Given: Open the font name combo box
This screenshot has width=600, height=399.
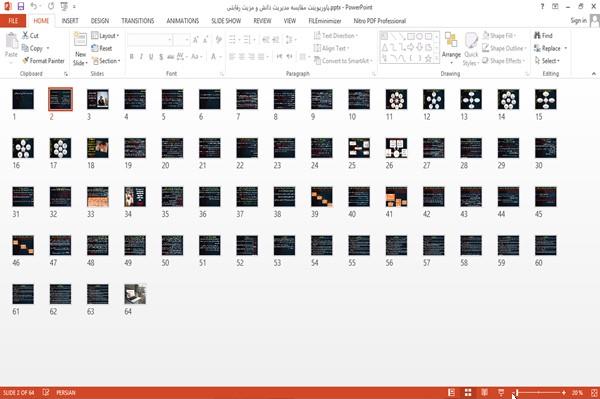Looking at the screenshot, I should [149, 39].
